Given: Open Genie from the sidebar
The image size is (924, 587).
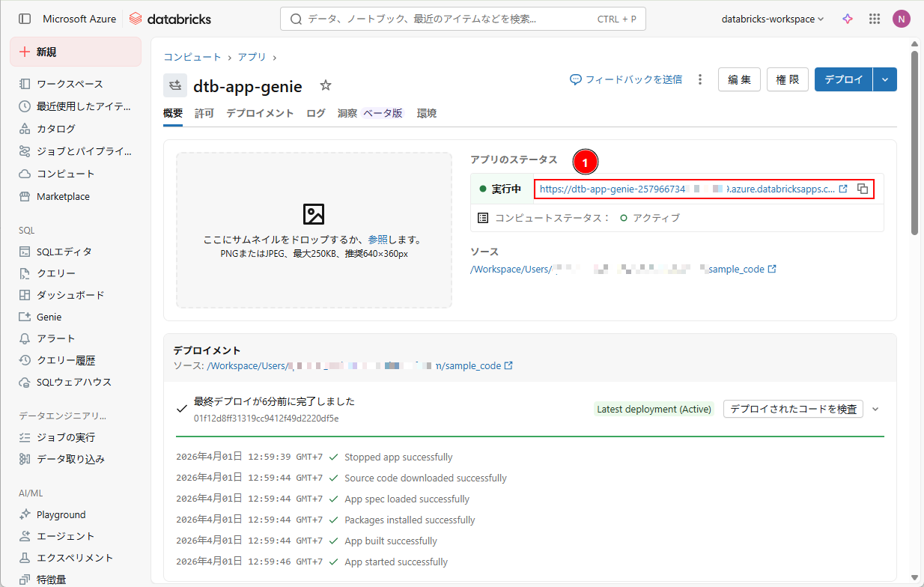Looking at the screenshot, I should 49,317.
